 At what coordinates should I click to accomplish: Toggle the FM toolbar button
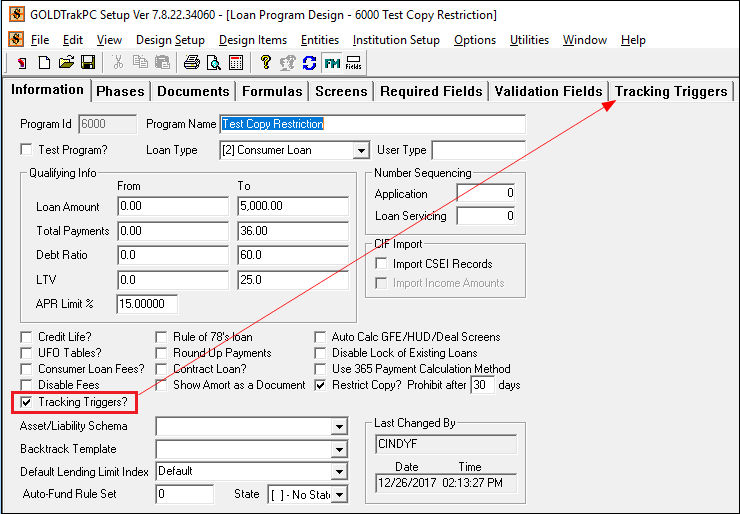[332, 63]
